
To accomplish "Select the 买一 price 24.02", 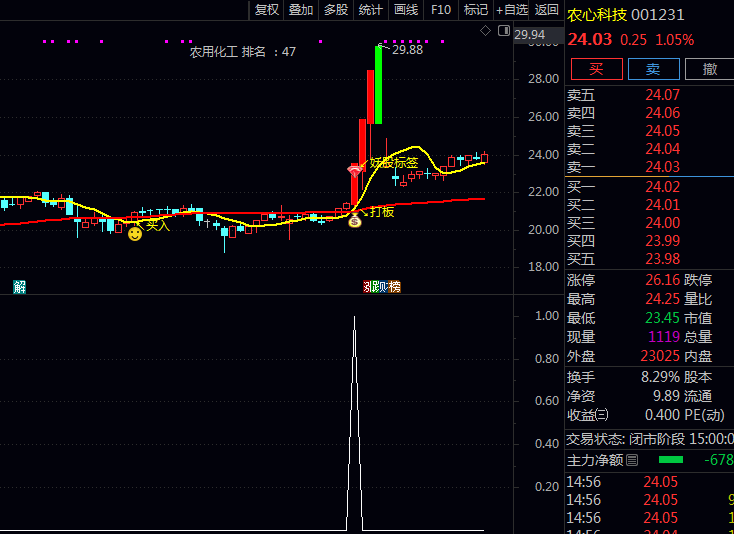I will pyautogui.click(x=662, y=187).
